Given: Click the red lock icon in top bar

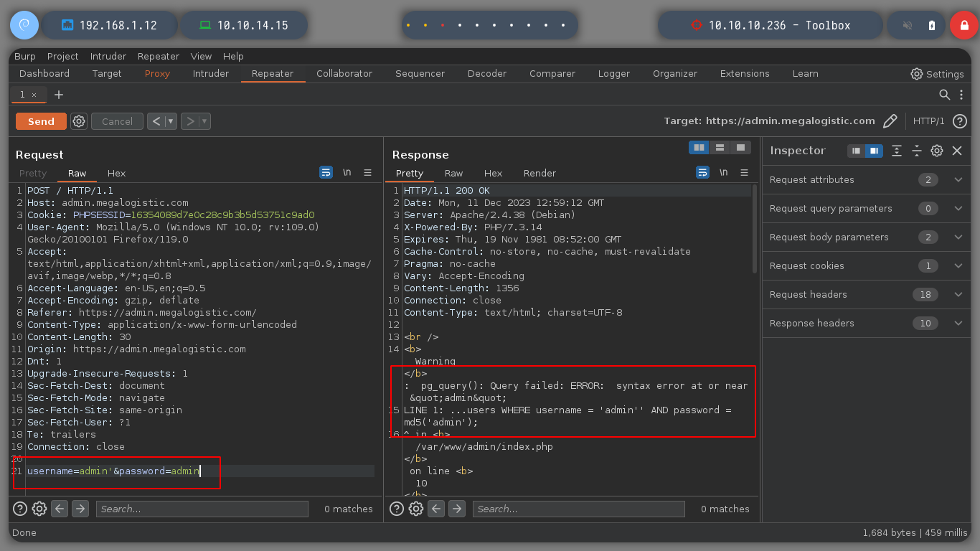Looking at the screenshot, I should click(964, 25).
